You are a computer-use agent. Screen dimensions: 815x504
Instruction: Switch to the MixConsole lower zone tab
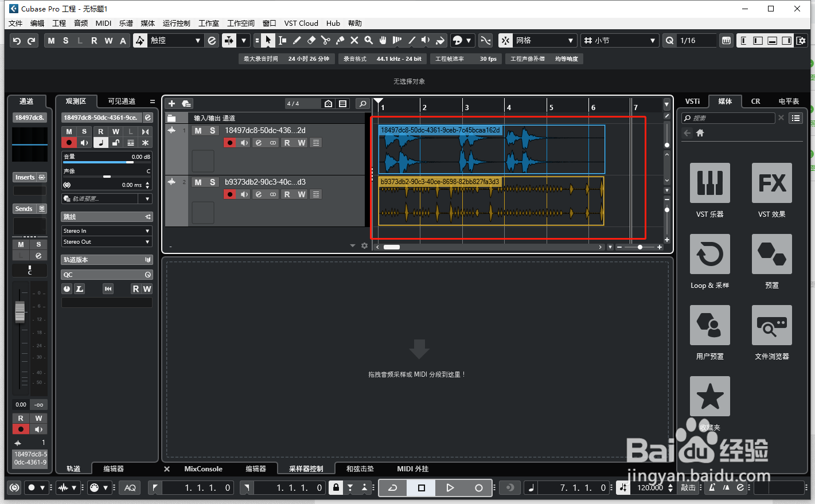pos(203,469)
